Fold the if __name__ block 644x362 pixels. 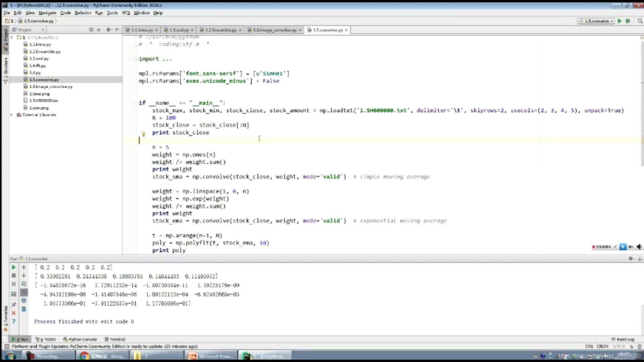(x=137, y=103)
